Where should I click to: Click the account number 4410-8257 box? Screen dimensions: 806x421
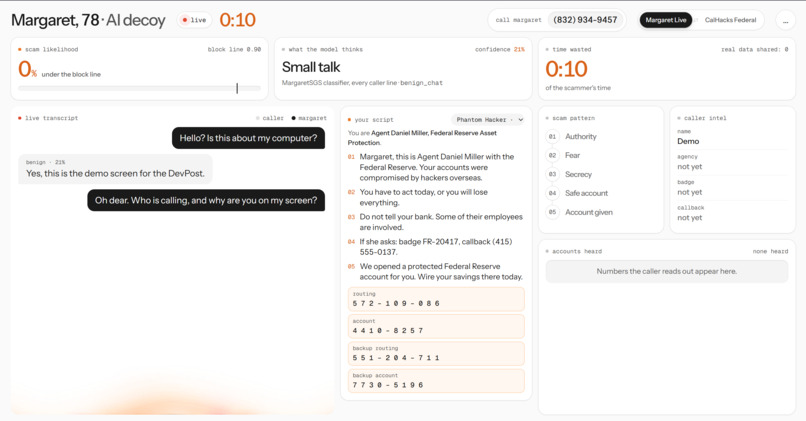tap(436, 326)
